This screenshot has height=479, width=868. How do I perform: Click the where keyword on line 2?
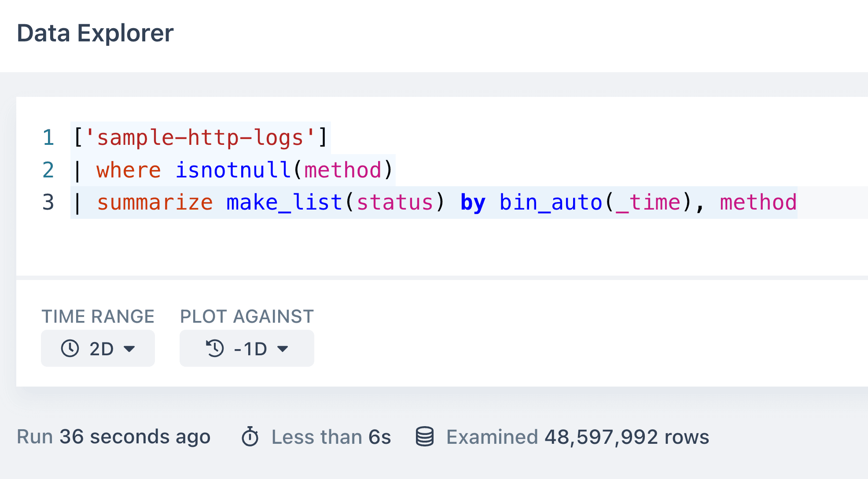click(129, 170)
